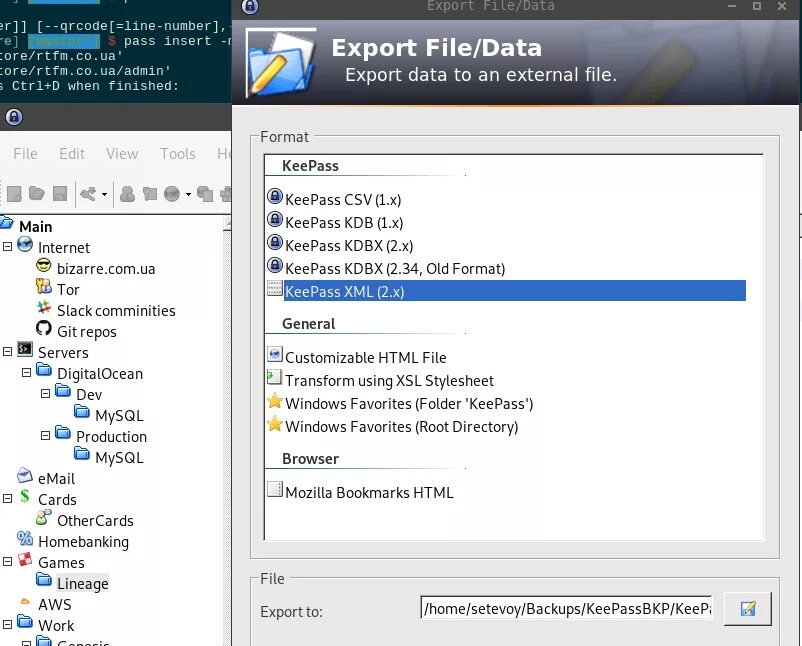Viewport: 802px width, 646px height.
Task: Collapse the Games tree group
Action: coord(7,562)
